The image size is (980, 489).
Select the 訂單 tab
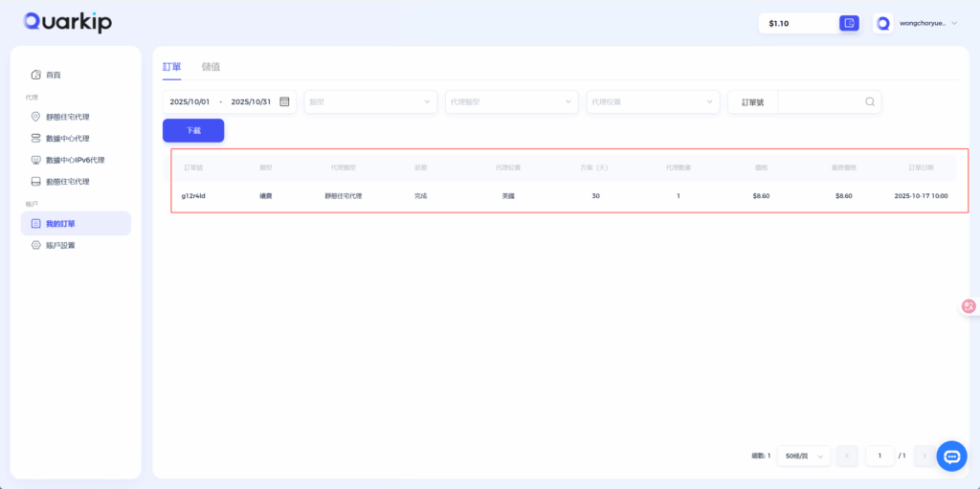(171, 67)
